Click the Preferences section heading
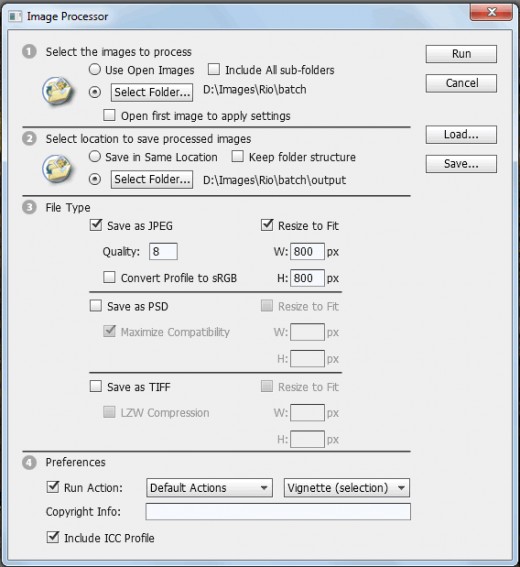The height and width of the screenshot is (567, 520). pyautogui.click(x=76, y=462)
